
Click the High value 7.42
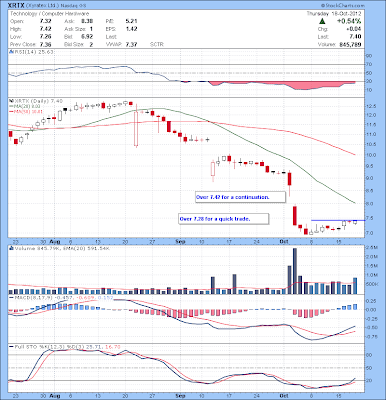click(x=45, y=29)
